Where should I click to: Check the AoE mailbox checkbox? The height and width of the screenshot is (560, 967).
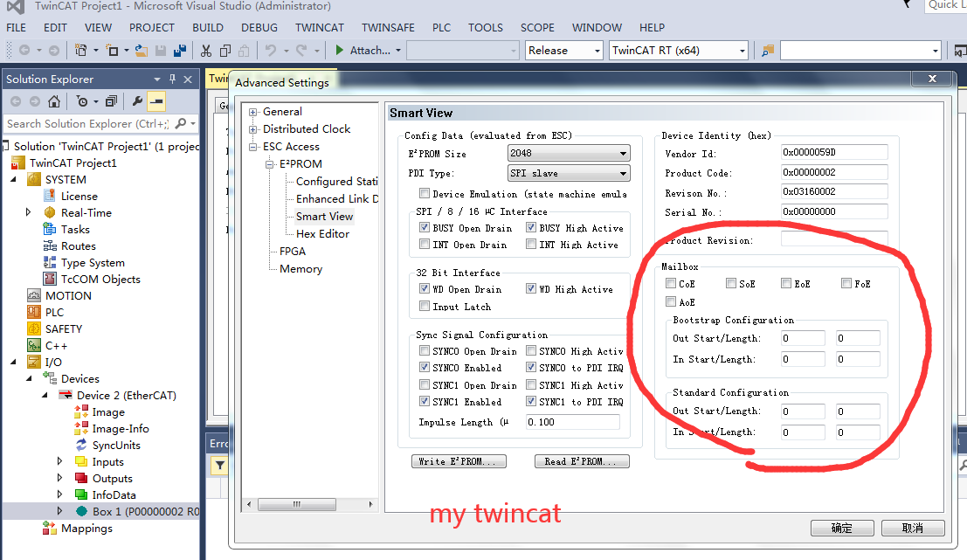tap(671, 301)
